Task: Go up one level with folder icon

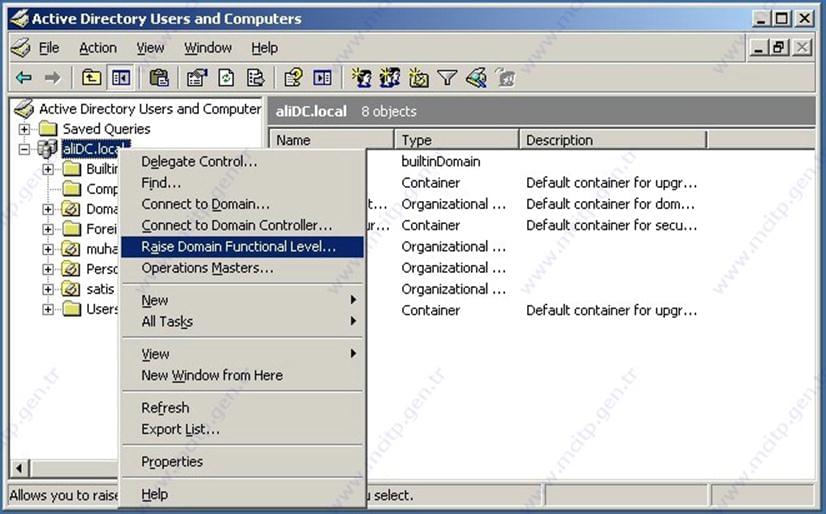Action: (92, 78)
